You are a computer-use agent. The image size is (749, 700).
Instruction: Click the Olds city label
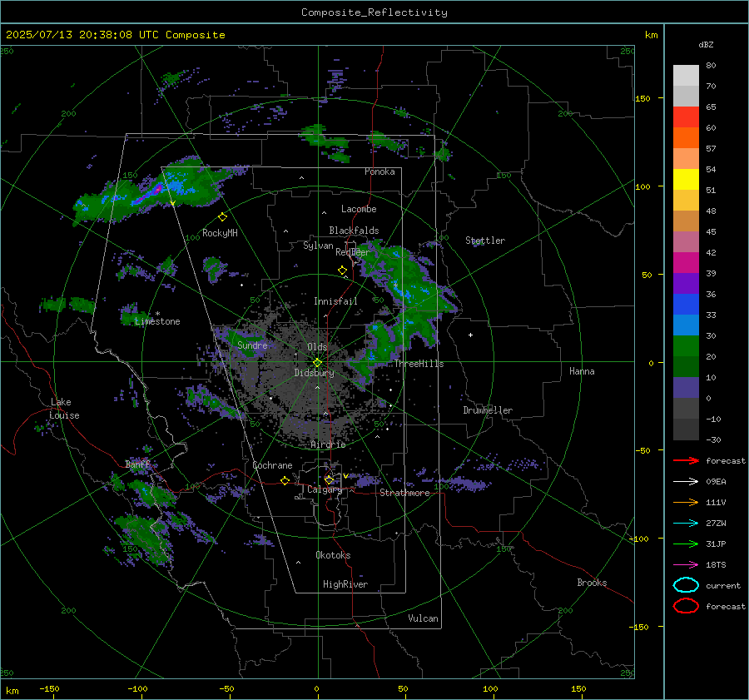pyautogui.click(x=317, y=347)
